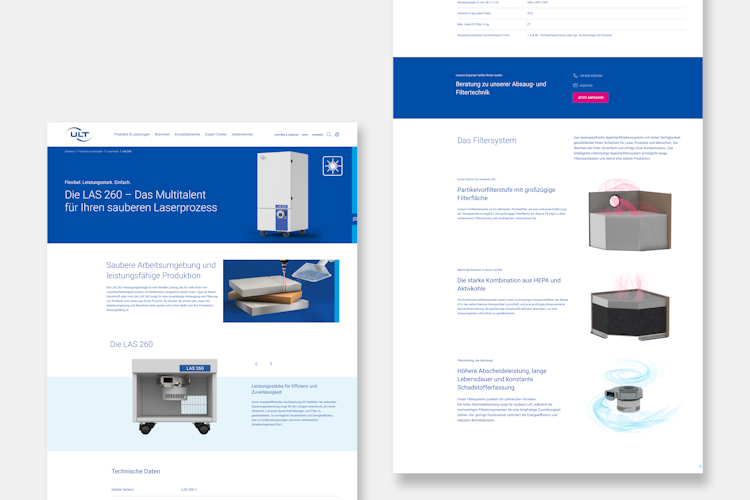The image size is (750, 500).
Task: Open the Unternehmen menu
Action: [243, 134]
